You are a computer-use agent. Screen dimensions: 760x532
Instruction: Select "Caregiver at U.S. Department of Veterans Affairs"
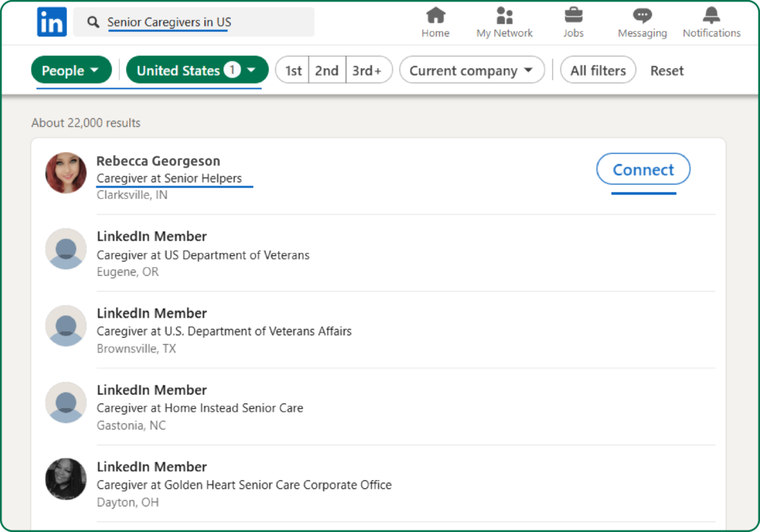point(224,332)
